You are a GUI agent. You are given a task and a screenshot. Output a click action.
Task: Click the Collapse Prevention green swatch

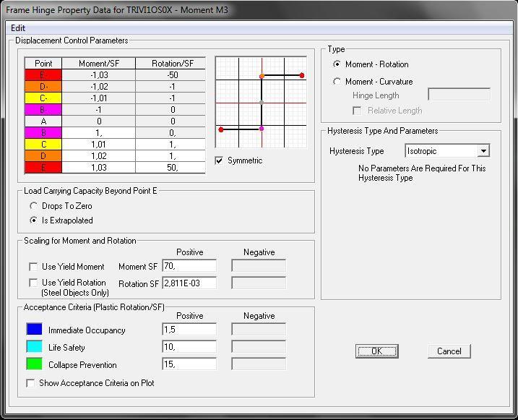[x=34, y=364]
